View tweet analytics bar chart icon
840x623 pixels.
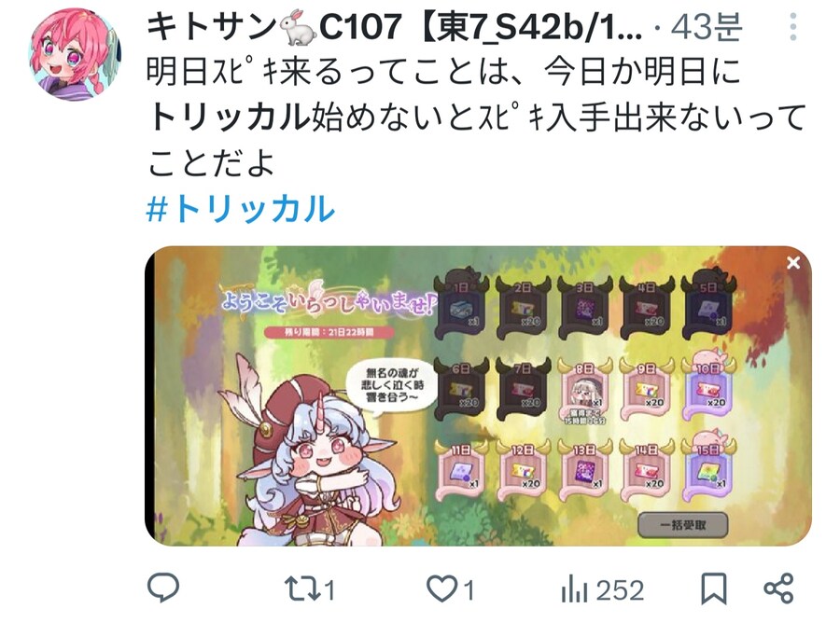574,588
